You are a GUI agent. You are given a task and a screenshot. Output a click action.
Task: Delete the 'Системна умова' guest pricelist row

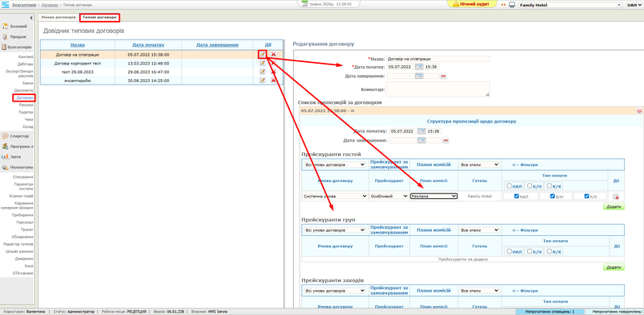pyautogui.click(x=617, y=197)
